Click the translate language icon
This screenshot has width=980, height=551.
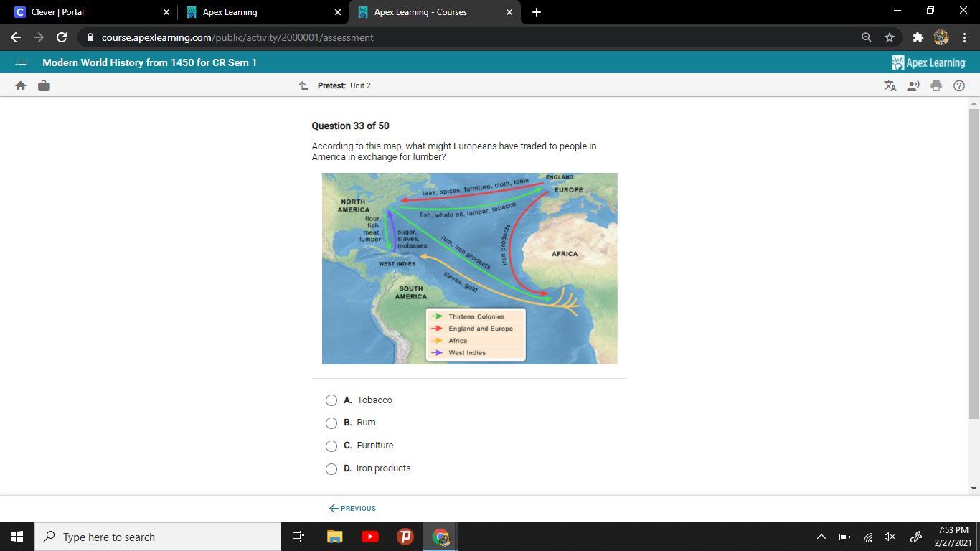(x=890, y=86)
